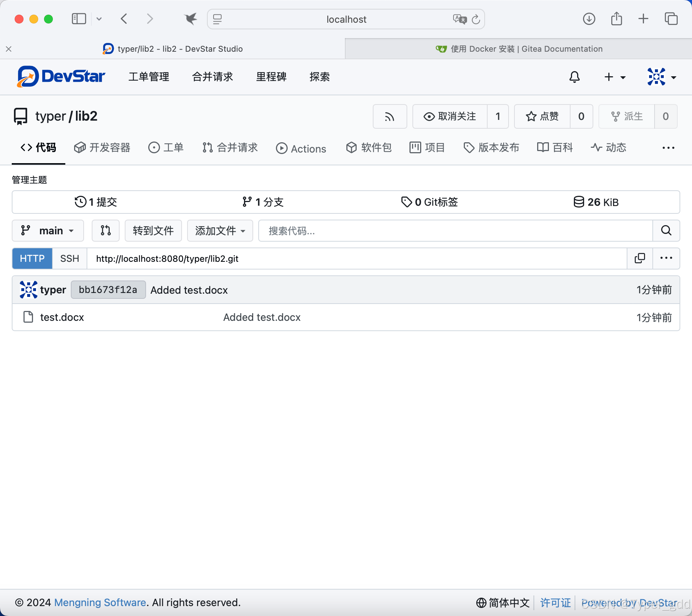Click the file icon beside test.docx
Viewport: 692px width, 616px height.
(x=28, y=317)
